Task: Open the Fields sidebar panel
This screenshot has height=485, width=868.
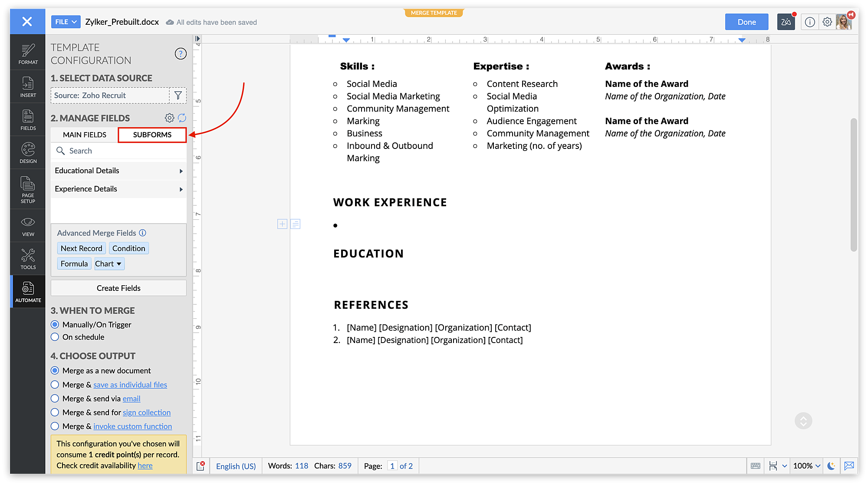Action: (28, 120)
